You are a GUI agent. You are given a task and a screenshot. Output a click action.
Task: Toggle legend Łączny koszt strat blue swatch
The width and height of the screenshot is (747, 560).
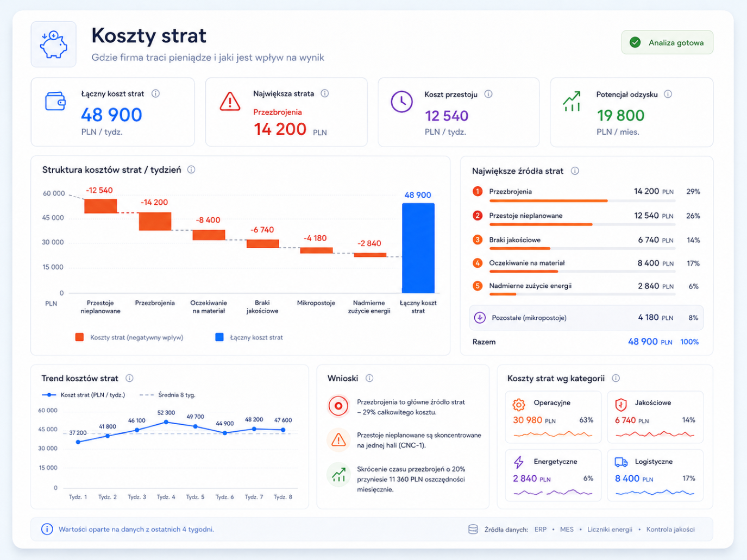[x=219, y=337]
